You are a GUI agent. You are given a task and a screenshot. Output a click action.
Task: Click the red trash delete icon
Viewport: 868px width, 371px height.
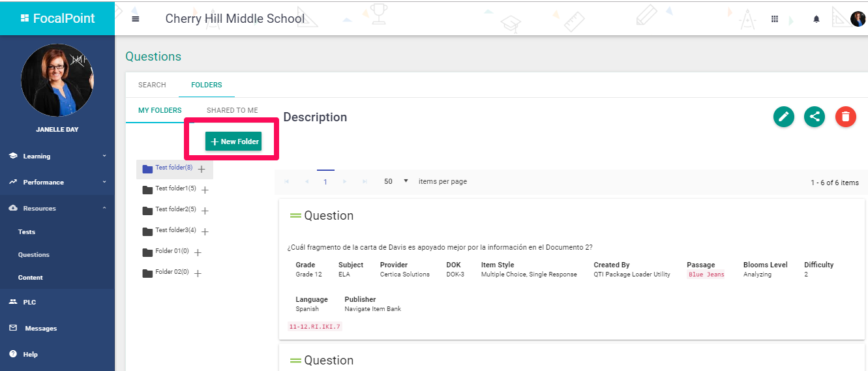[x=845, y=117]
